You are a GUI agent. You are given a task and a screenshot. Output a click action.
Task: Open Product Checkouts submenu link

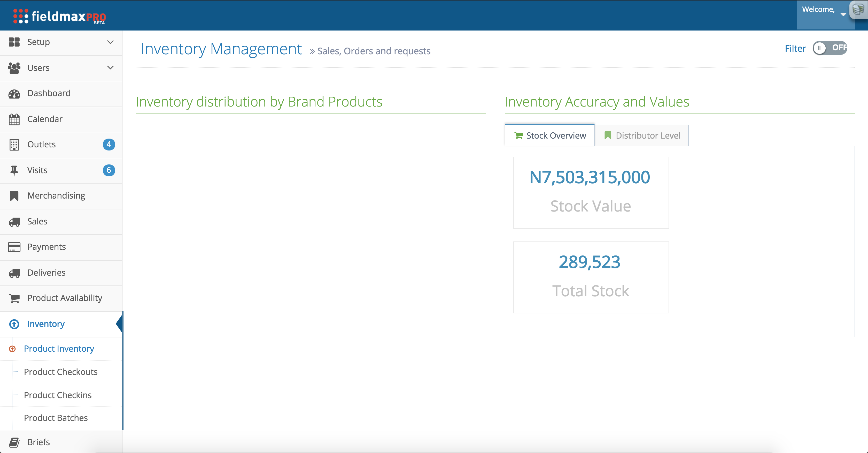(x=61, y=372)
